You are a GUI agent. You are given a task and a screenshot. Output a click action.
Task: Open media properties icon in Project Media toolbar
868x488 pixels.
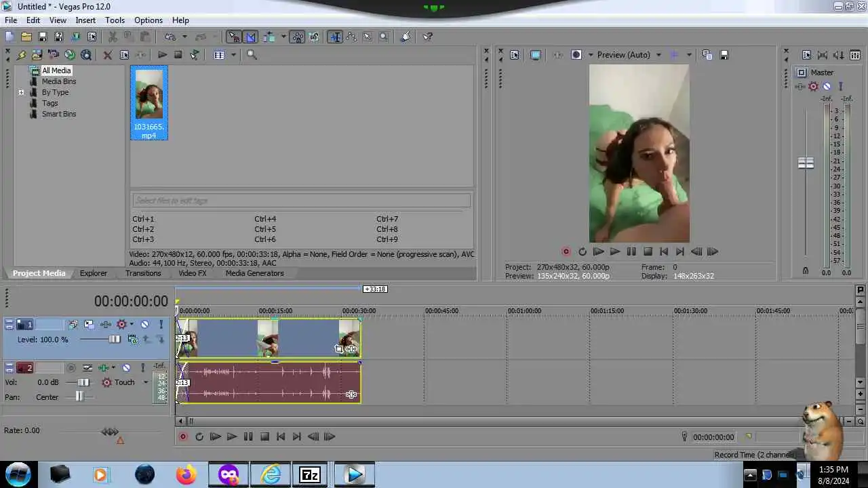[x=124, y=55]
